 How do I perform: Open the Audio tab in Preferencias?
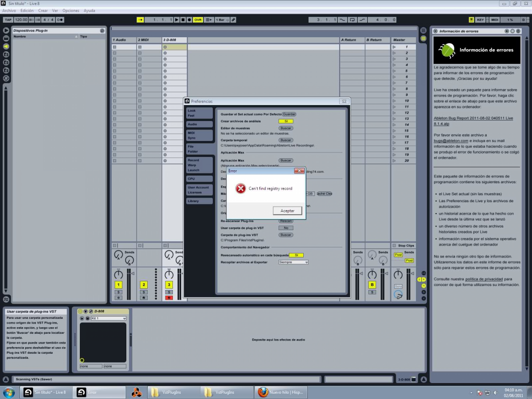click(x=199, y=125)
